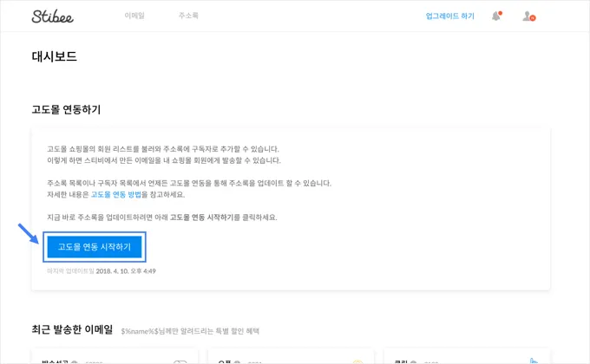The image size is (590, 364).
Task: Open the user account profile icon
Action: click(528, 16)
